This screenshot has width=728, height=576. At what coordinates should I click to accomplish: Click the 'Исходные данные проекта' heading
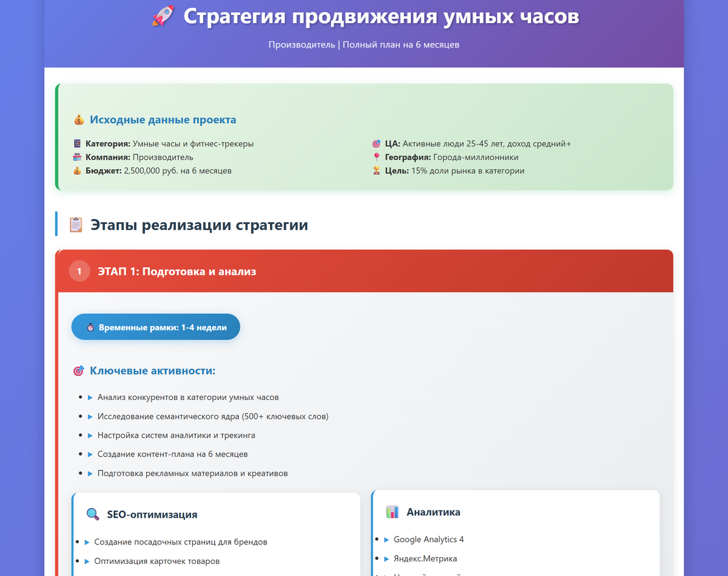click(x=163, y=120)
